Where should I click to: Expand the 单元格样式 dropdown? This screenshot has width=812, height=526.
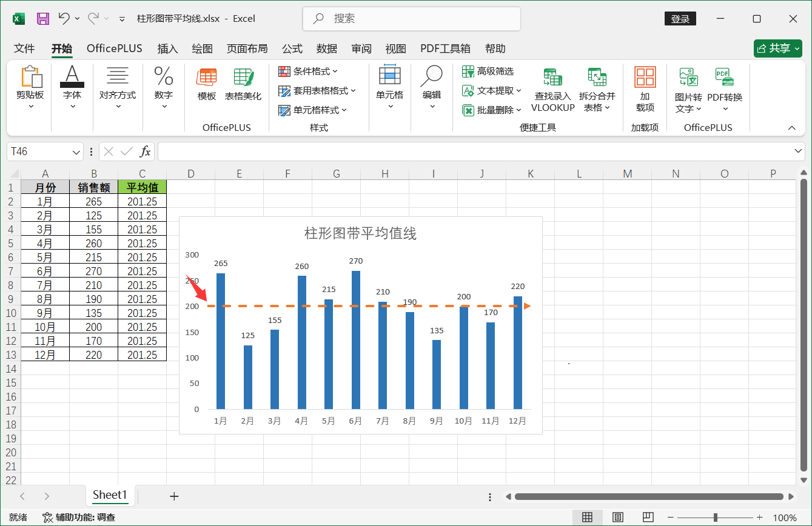[312, 110]
